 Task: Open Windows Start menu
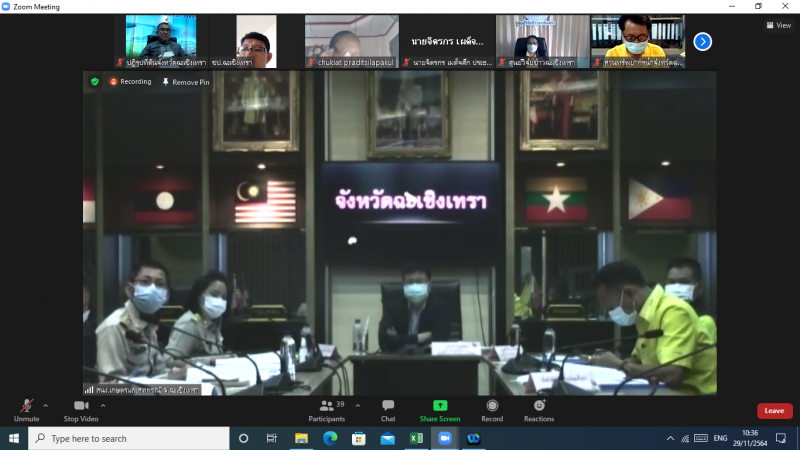14,438
